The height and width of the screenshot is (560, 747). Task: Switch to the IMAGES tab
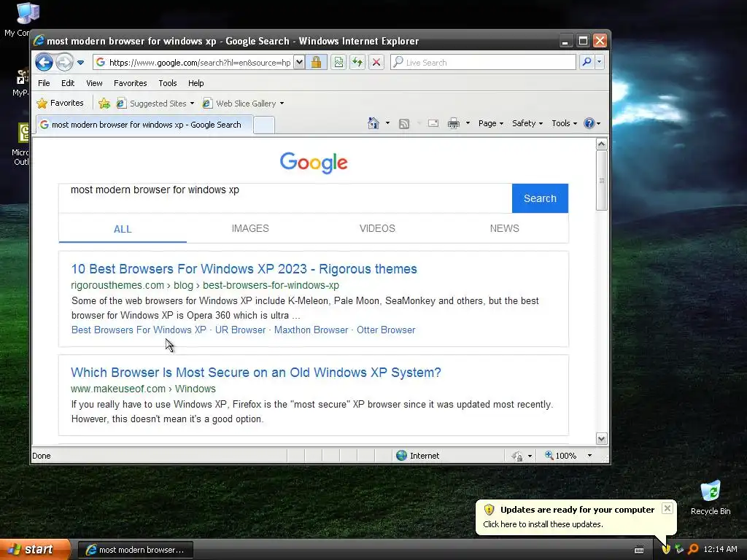point(250,228)
